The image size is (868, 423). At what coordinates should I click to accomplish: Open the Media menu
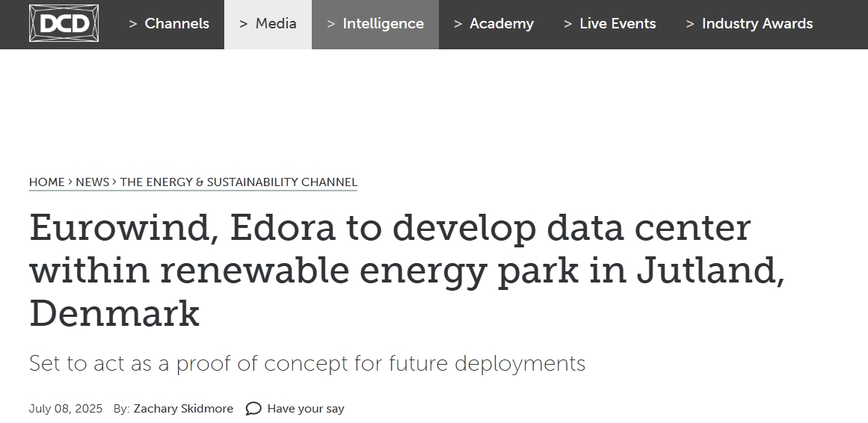pos(268,24)
